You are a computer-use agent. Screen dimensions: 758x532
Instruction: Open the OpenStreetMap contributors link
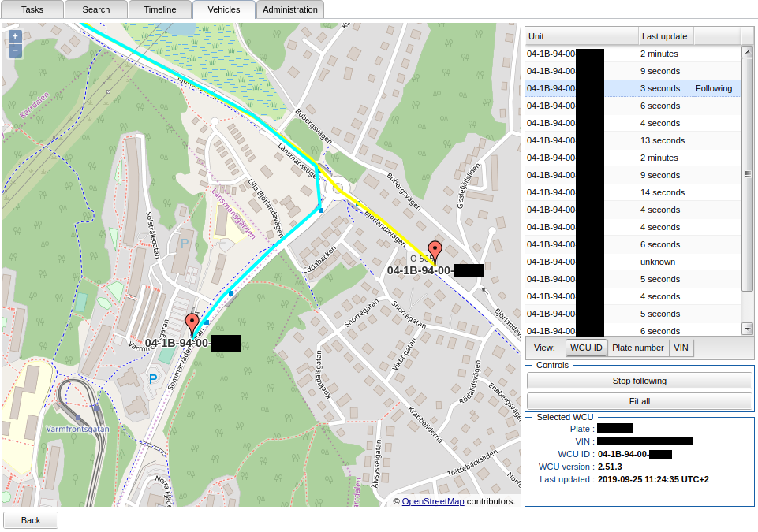pyautogui.click(x=432, y=501)
